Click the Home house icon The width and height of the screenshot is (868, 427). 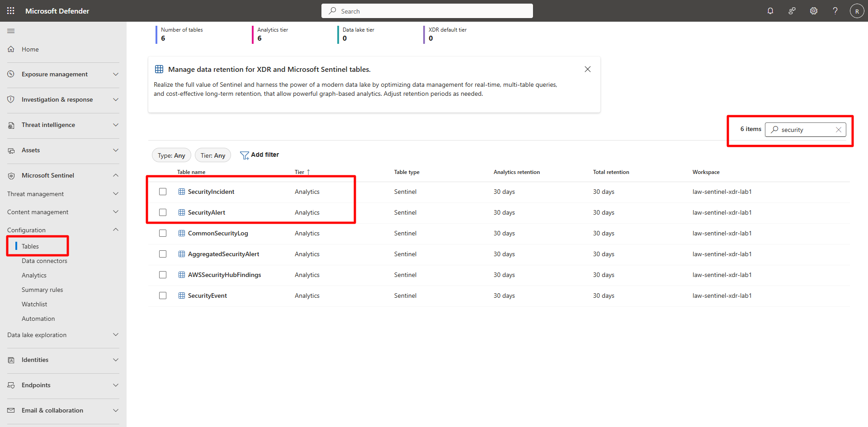tap(11, 49)
